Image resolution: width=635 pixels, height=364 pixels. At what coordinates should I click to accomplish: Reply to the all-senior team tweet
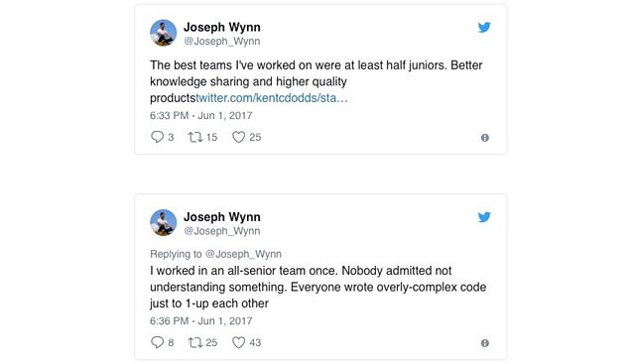click(x=157, y=342)
